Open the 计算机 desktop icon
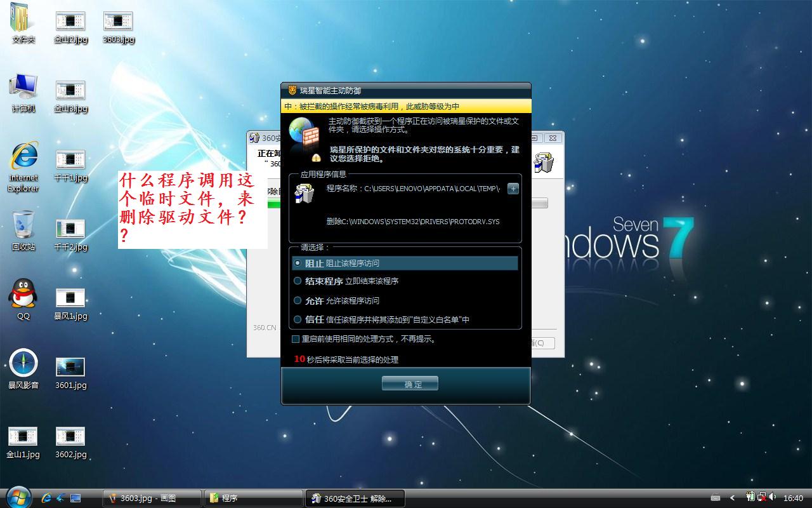The height and width of the screenshot is (508, 812). click(23, 93)
